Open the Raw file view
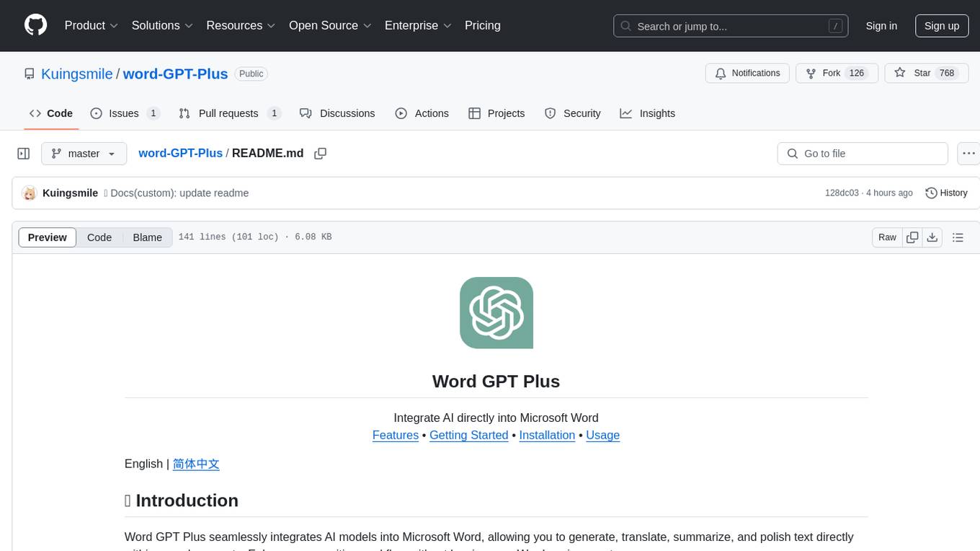 [x=887, y=237]
